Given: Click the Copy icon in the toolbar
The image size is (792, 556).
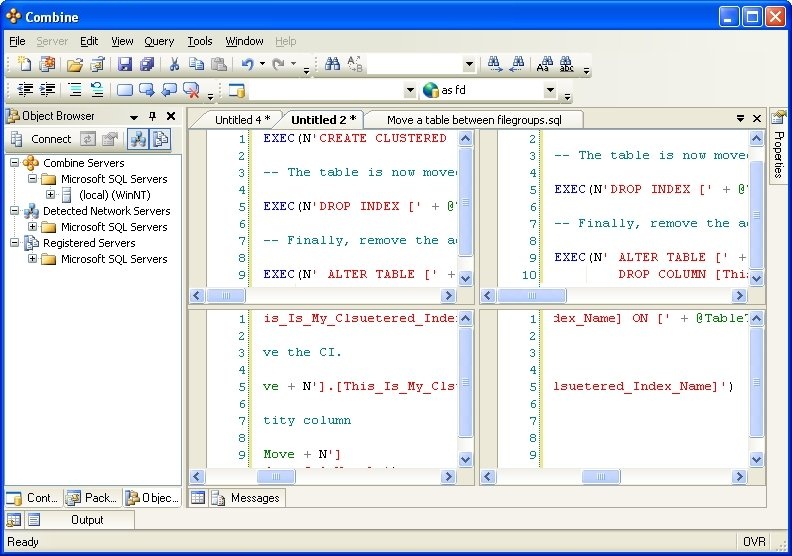Looking at the screenshot, I should 196,65.
